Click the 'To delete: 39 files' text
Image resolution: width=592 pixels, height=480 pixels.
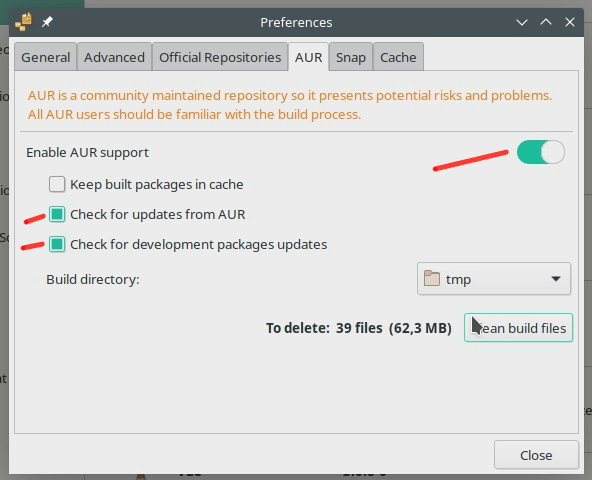point(324,328)
